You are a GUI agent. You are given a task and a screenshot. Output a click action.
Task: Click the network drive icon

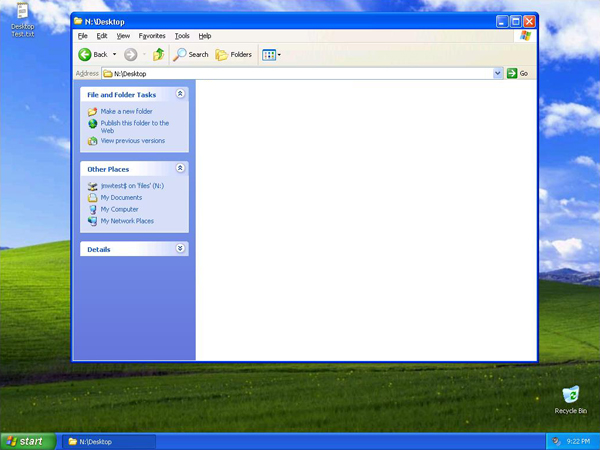click(92, 186)
